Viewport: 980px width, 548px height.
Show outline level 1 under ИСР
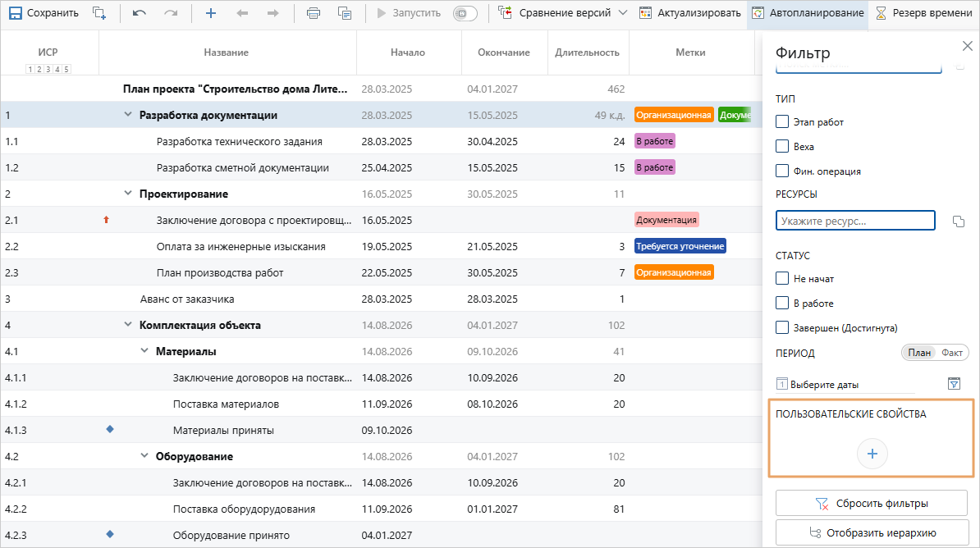click(x=30, y=70)
